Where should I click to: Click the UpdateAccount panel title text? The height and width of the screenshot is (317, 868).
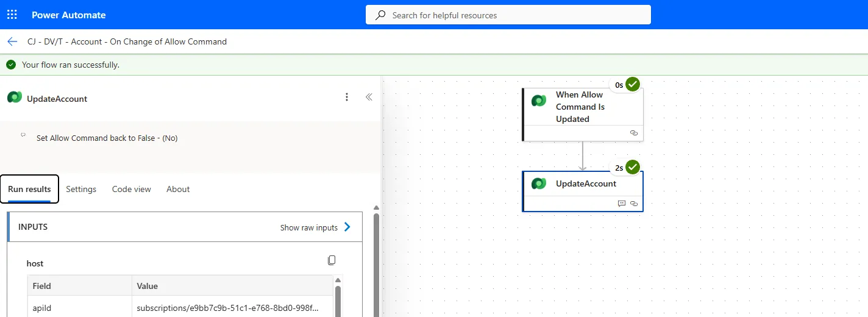tap(57, 99)
